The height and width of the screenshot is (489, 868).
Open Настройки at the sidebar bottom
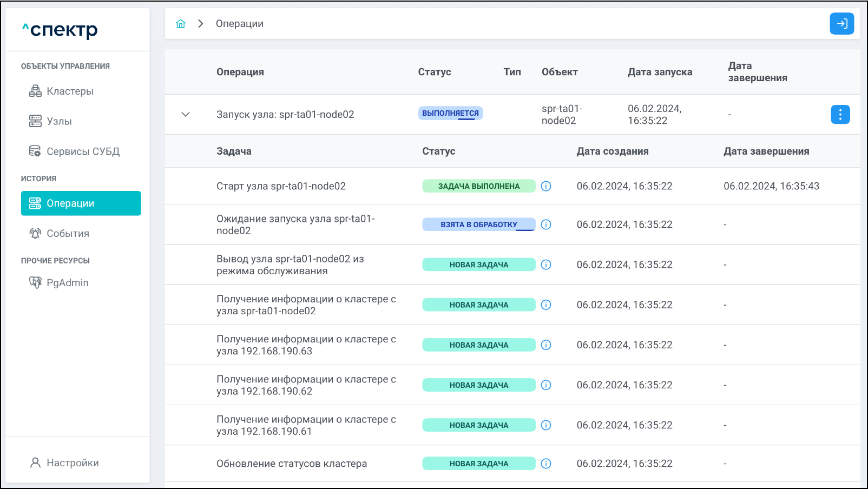coord(73,463)
